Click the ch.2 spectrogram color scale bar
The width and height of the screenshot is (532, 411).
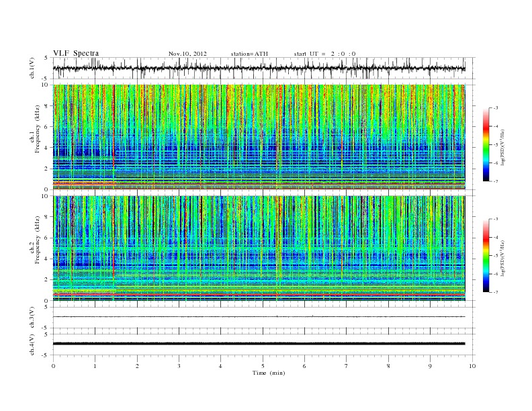[x=486, y=255]
